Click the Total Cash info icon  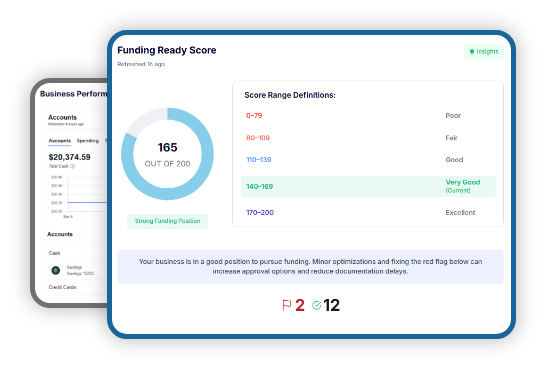(72, 166)
